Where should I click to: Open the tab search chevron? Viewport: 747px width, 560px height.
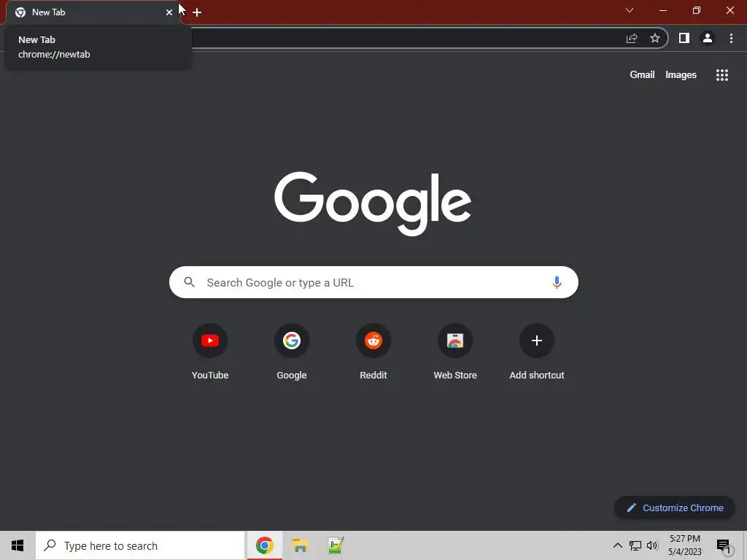point(630,10)
